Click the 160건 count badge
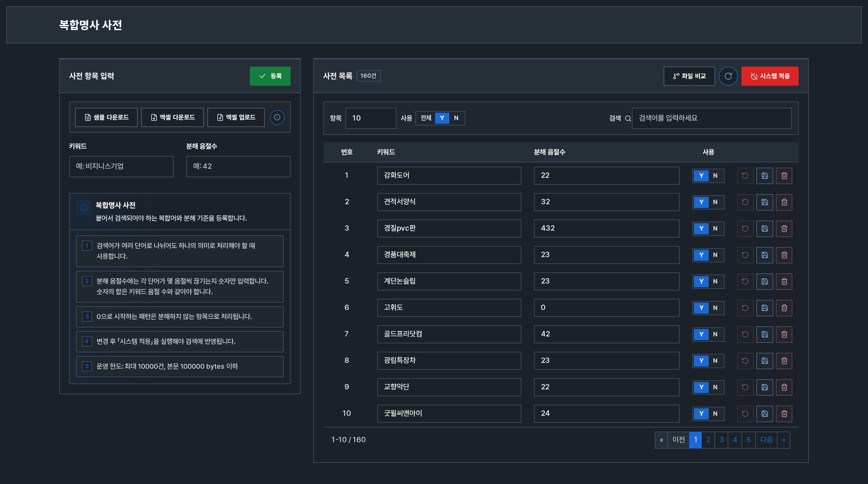868x484 pixels. pyautogui.click(x=368, y=76)
